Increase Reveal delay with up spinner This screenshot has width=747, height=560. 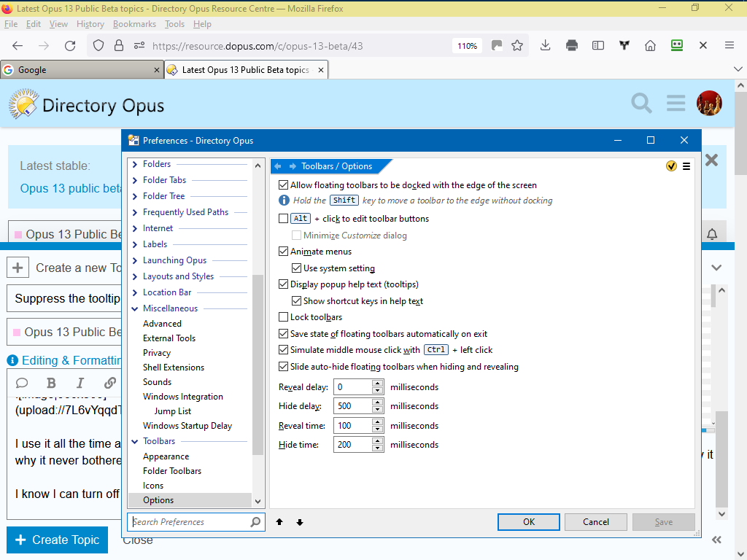(377, 384)
